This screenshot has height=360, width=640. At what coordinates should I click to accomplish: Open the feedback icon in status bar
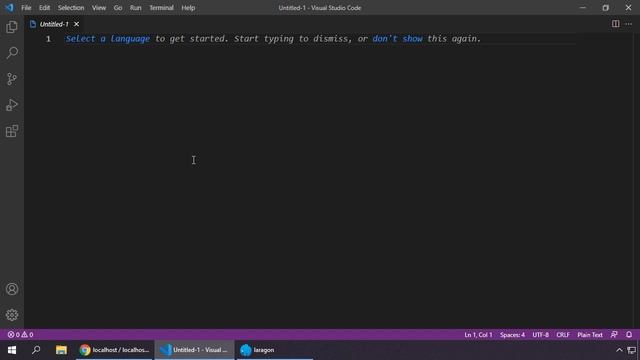614,335
